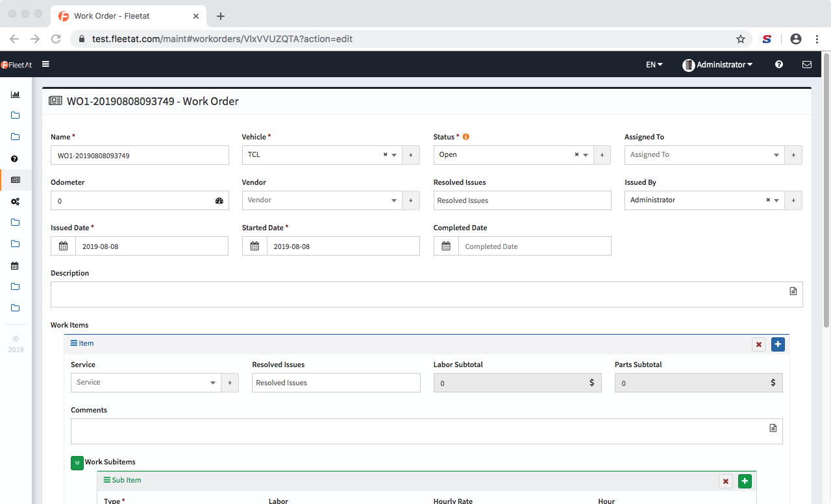Click the Comments field text editor icon
831x504 pixels.
click(773, 428)
